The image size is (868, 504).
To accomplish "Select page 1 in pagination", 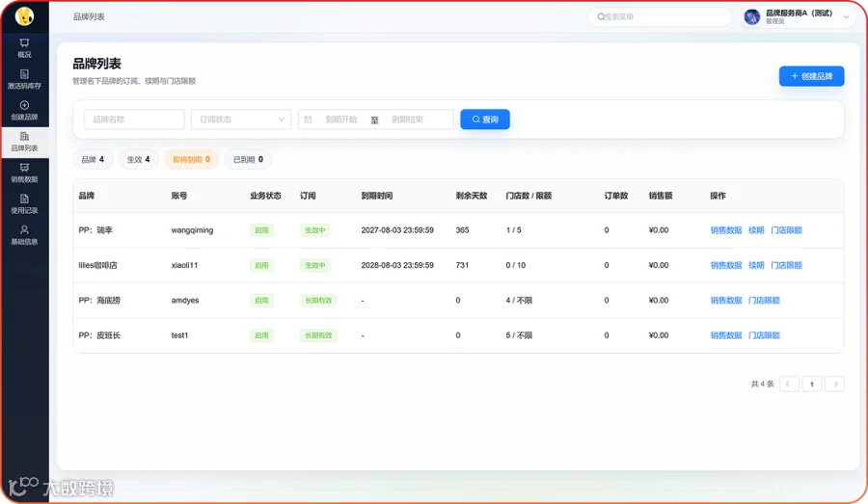I will [x=811, y=384].
